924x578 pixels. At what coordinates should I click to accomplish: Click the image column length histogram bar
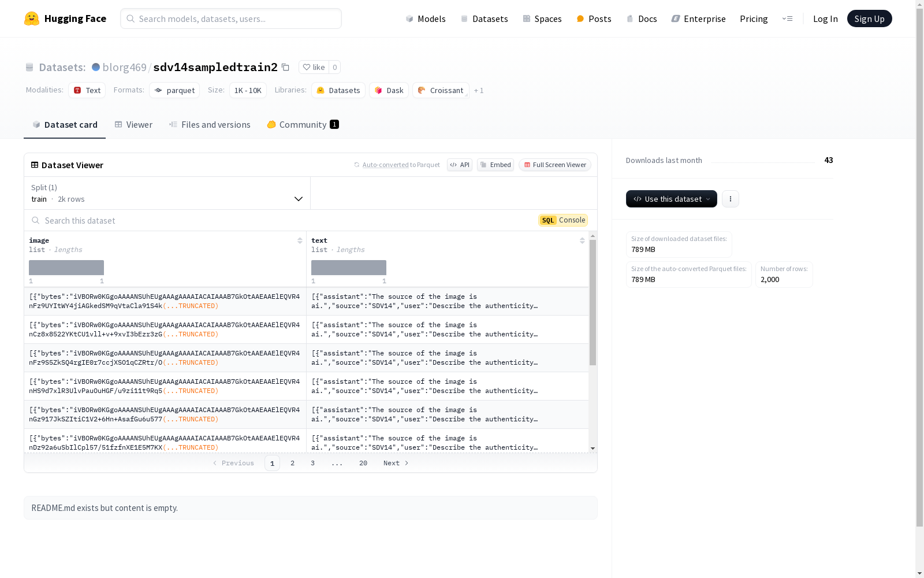tap(66, 268)
